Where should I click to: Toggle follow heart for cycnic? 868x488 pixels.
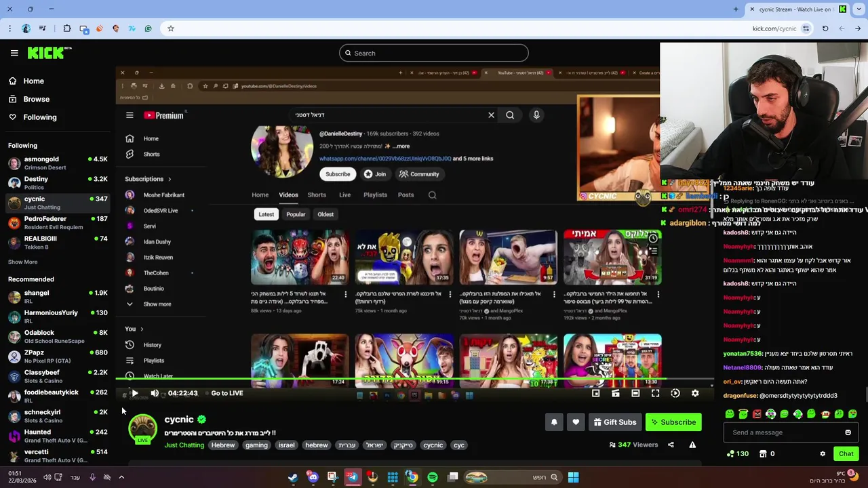tap(576, 422)
